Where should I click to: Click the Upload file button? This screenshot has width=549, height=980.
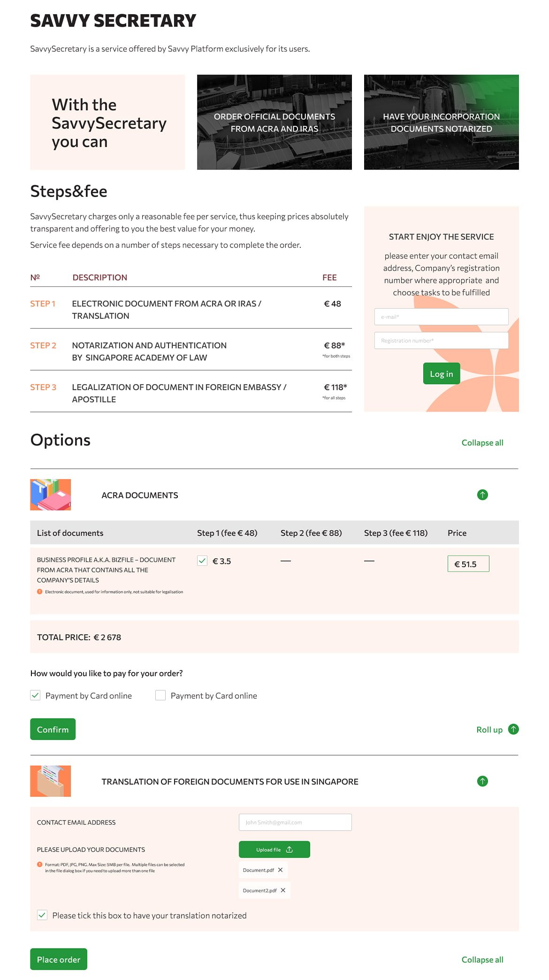274,849
